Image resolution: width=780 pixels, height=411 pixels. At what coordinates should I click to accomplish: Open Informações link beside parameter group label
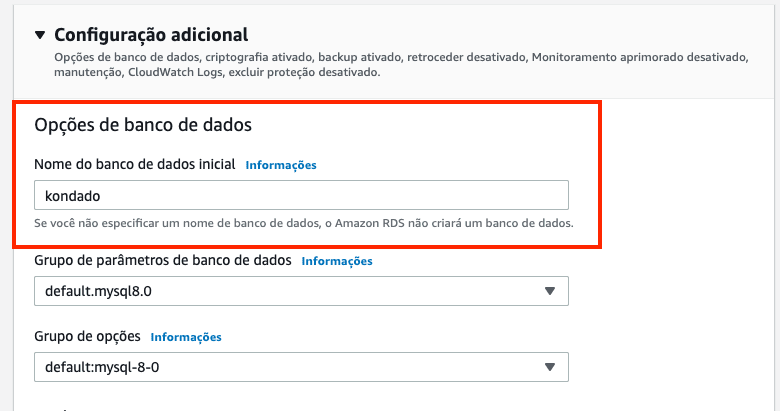tap(337, 261)
